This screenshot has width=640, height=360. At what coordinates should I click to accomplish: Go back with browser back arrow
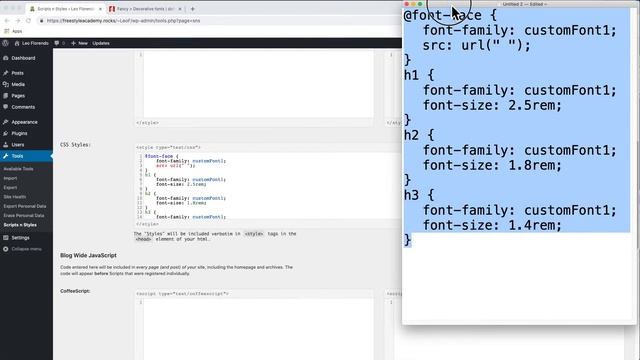[7, 20]
